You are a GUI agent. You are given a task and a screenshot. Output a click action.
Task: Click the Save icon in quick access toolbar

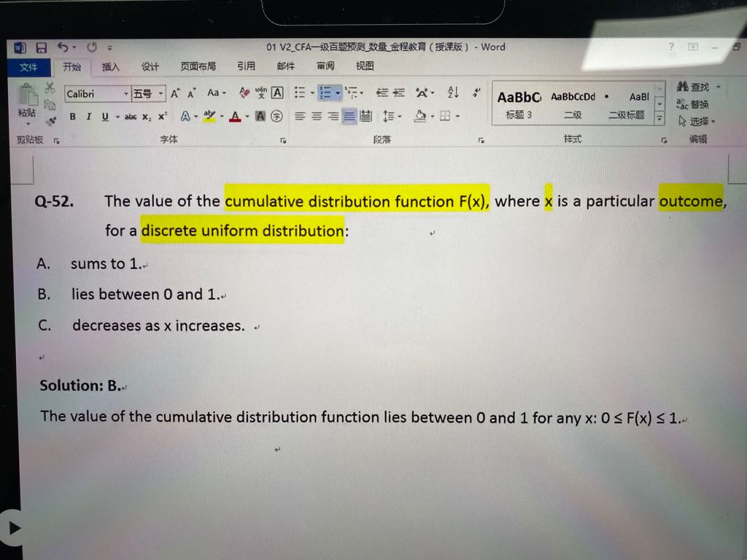pyautogui.click(x=42, y=47)
